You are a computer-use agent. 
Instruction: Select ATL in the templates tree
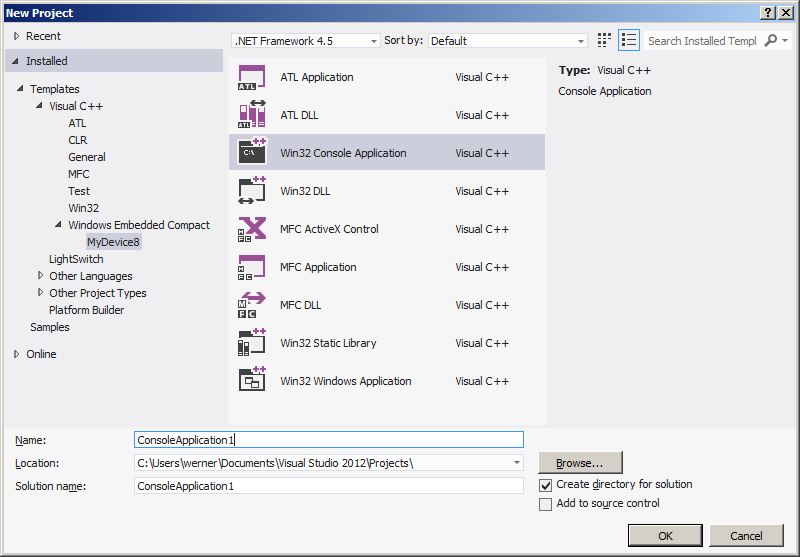pyautogui.click(x=77, y=123)
